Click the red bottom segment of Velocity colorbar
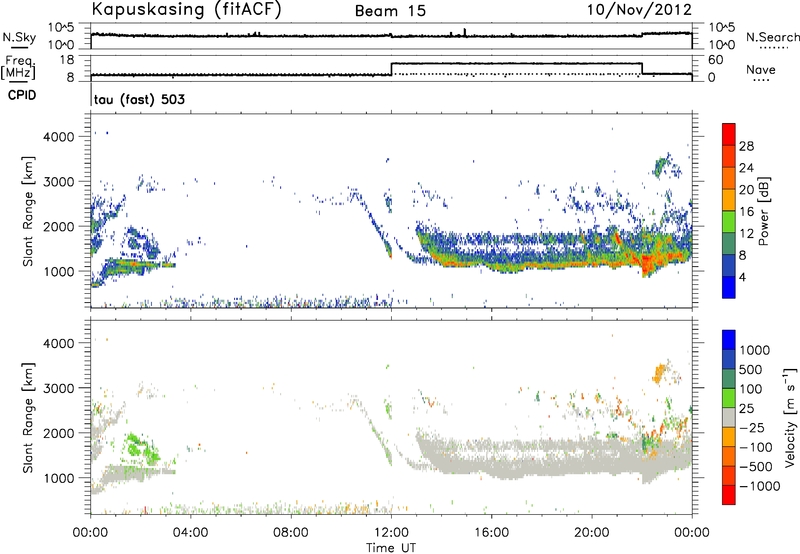800x554 pixels. click(729, 495)
